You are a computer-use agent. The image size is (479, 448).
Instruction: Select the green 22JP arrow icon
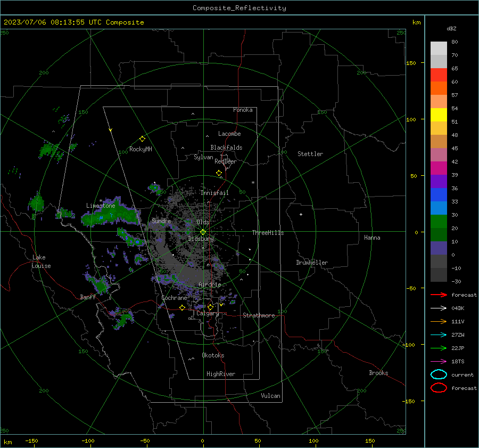(439, 348)
